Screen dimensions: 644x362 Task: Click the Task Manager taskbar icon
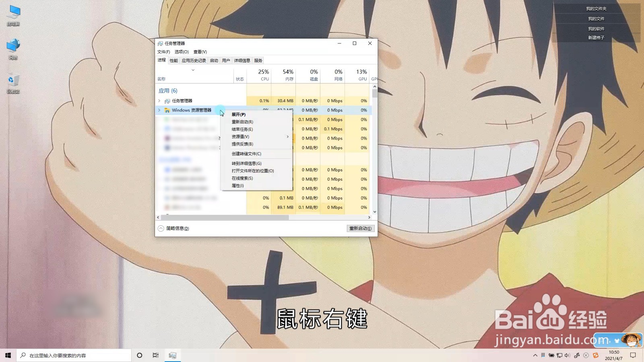tap(173, 355)
